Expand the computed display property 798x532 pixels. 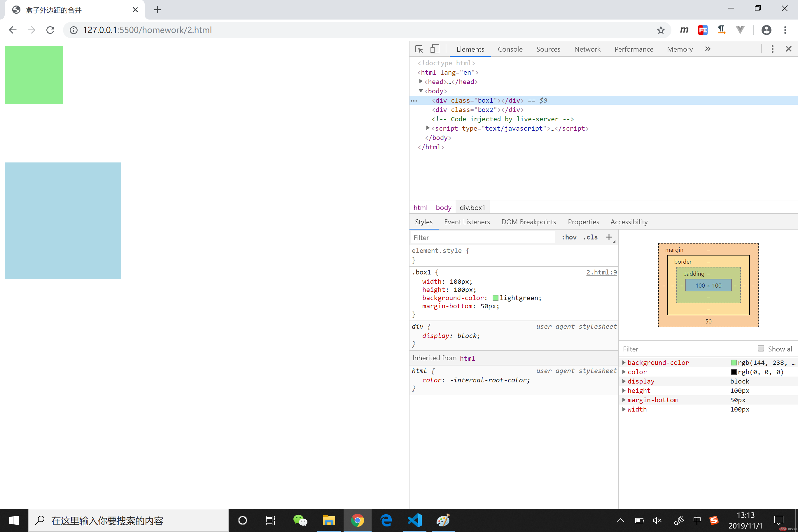pyautogui.click(x=624, y=381)
